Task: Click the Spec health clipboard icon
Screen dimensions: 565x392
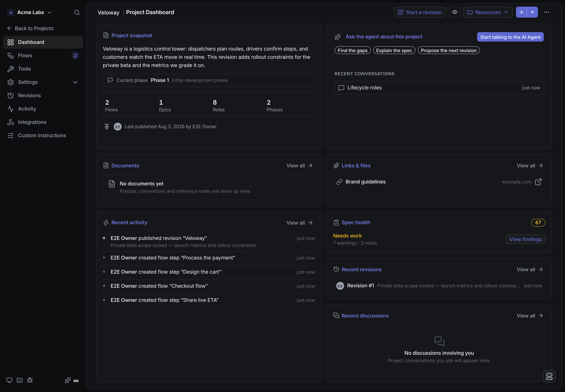Action: point(336,222)
